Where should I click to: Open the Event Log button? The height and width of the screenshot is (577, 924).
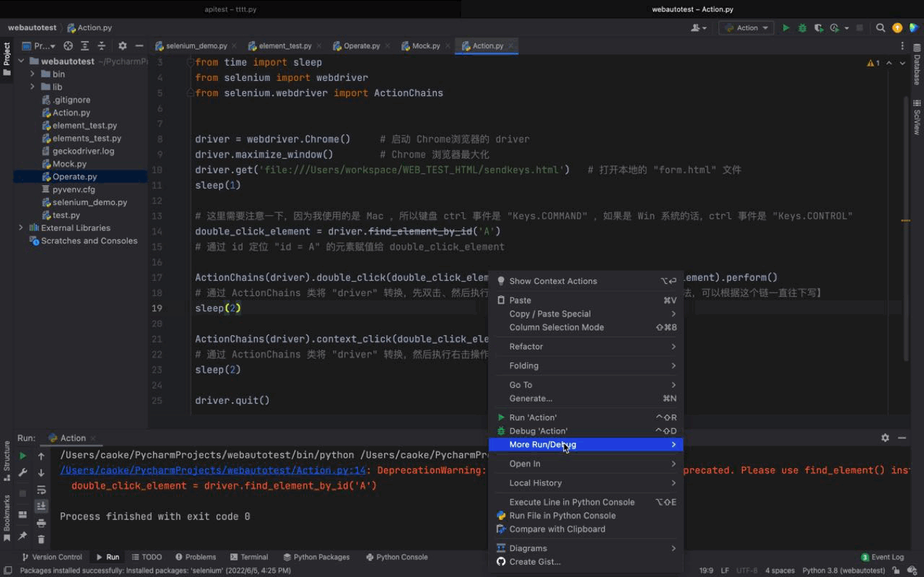[x=883, y=557]
